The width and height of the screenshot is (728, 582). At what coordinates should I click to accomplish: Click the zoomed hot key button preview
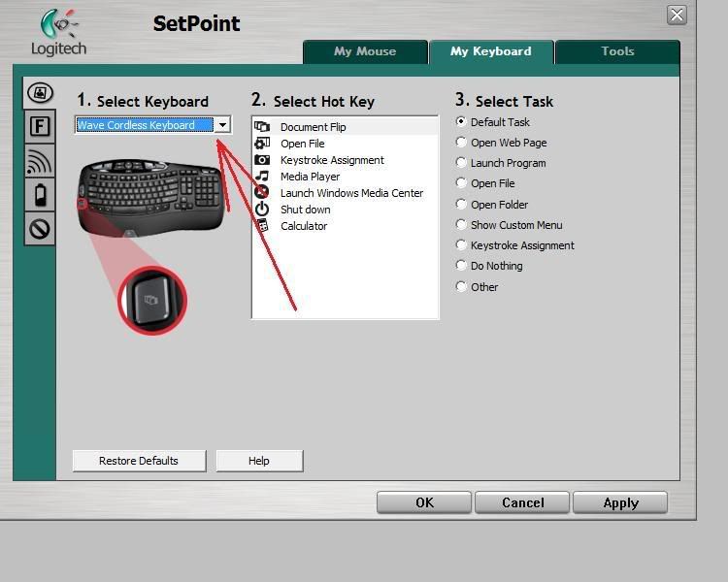[x=152, y=301]
